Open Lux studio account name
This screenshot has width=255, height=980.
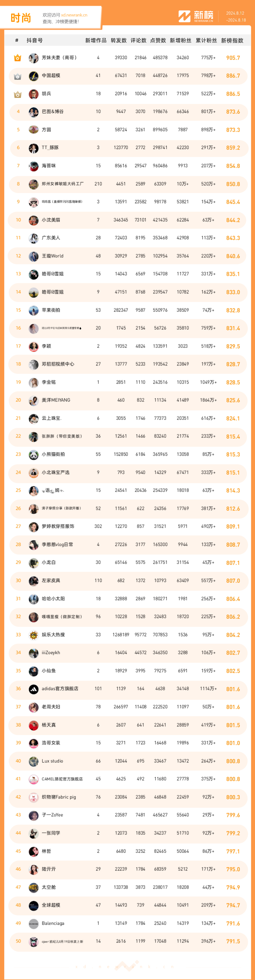pyautogui.click(x=52, y=761)
